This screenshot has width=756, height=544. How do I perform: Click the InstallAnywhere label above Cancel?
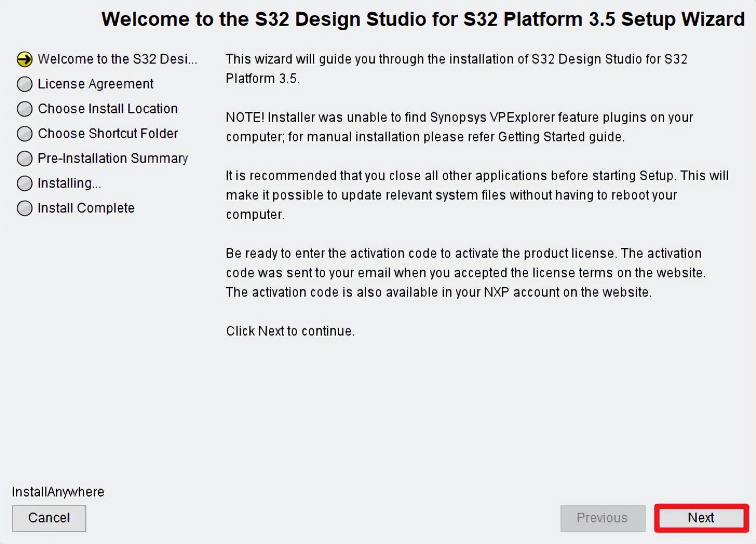(58, 492)
